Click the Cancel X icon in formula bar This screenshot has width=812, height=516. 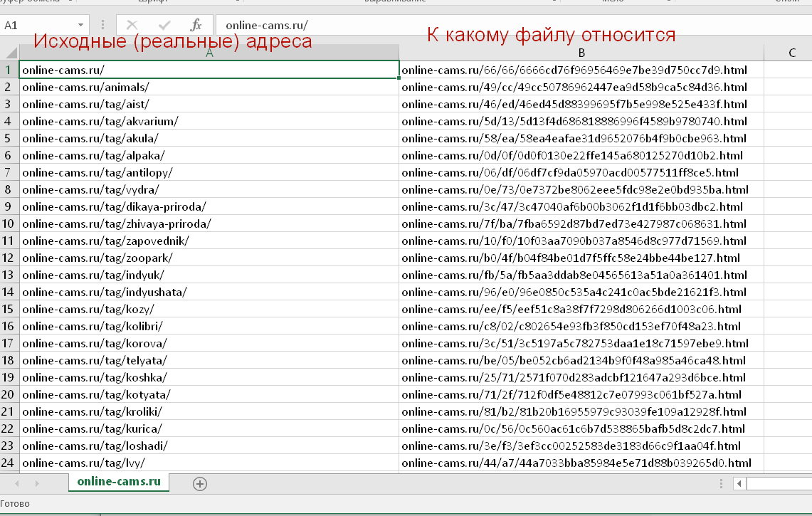tap(132, 25)
